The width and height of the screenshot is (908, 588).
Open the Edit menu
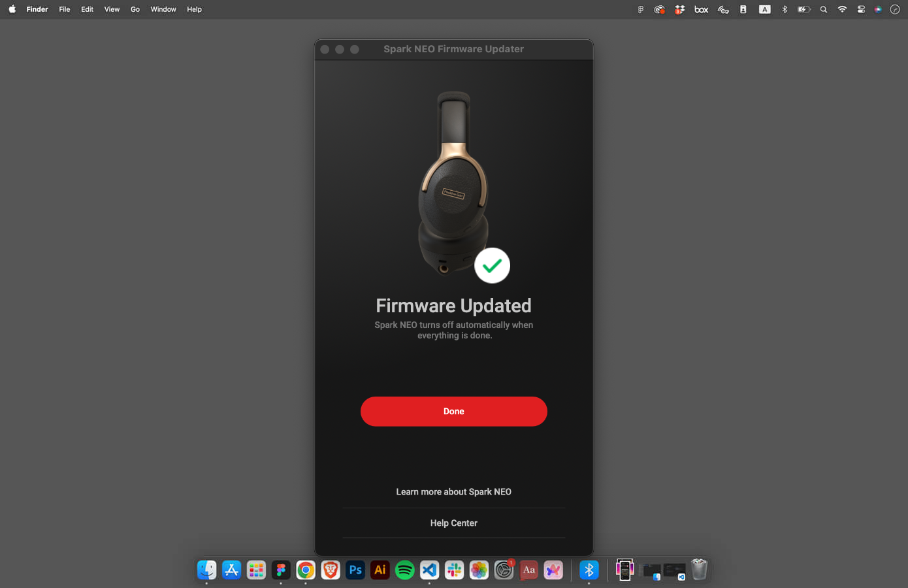pyautogui.click(x=87, y=9)
